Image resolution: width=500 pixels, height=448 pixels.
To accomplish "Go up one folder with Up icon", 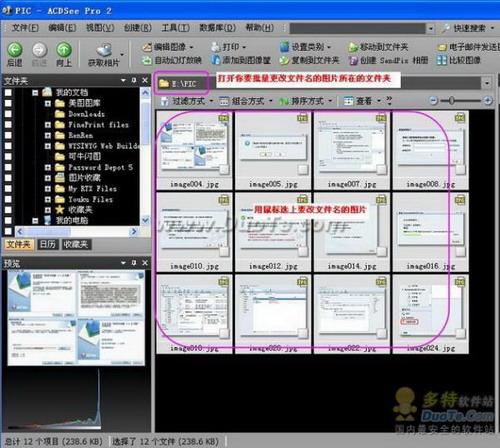I will coord(64,50).
